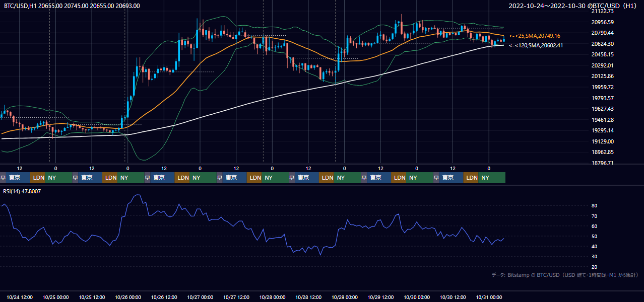Click the 10/30 00:00 time axis label
The height and width of the screenshot is (302, 644).
pyautogui.click(x=417, y=297)
